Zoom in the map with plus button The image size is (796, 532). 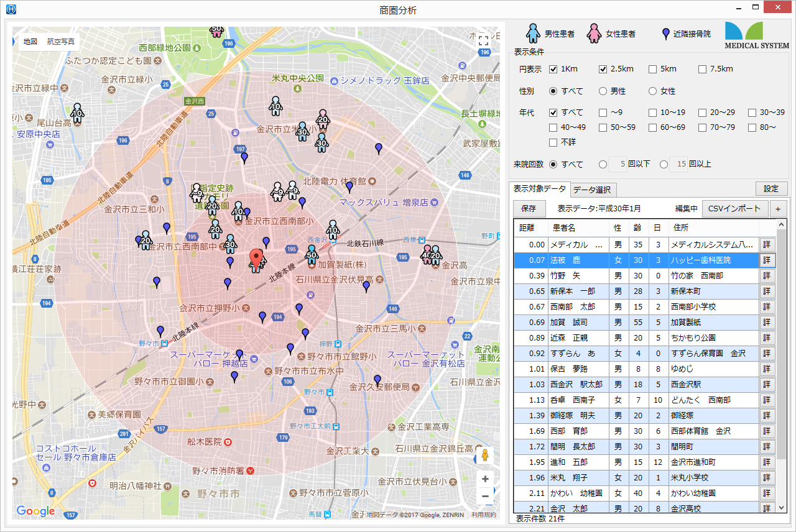pyautogui.click(x=485, y=479)
